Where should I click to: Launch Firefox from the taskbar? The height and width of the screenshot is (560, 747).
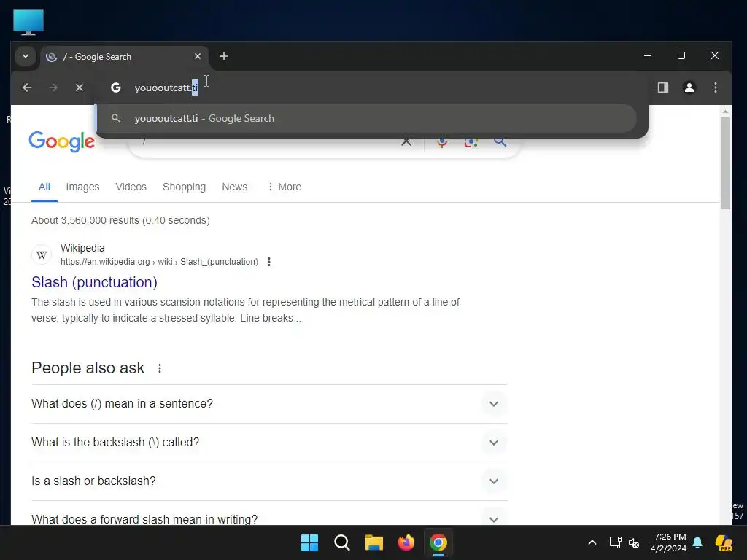(406, 542)
